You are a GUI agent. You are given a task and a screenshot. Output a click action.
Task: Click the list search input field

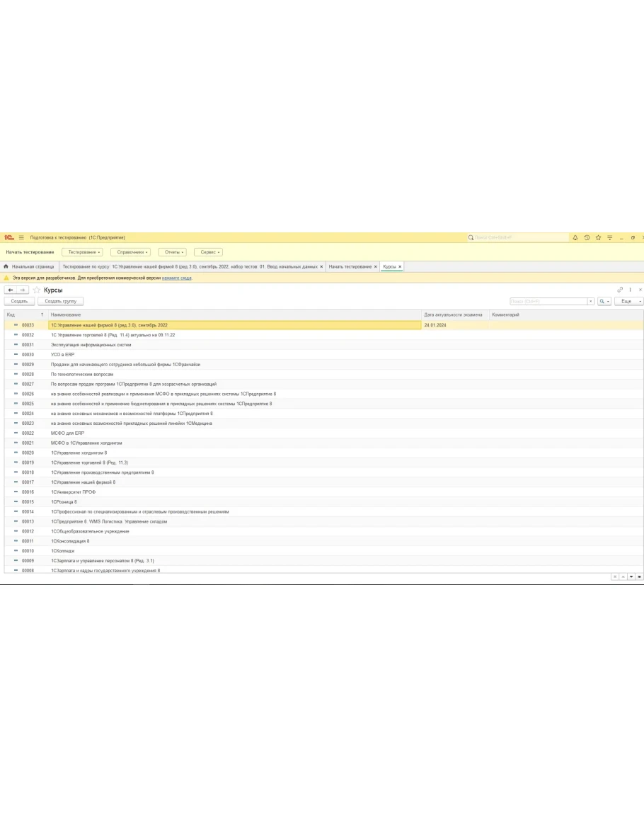pyautogui.click(x=548, y=302)
